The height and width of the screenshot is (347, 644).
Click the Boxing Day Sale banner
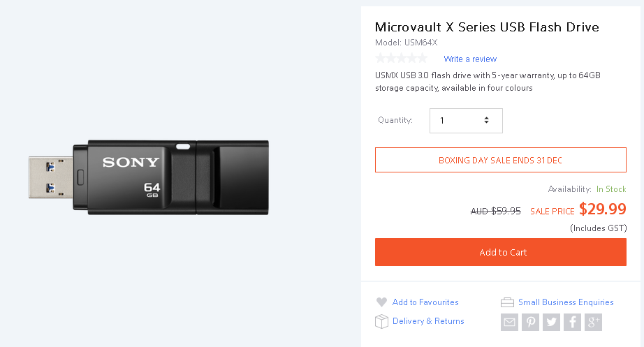point(500,160)
